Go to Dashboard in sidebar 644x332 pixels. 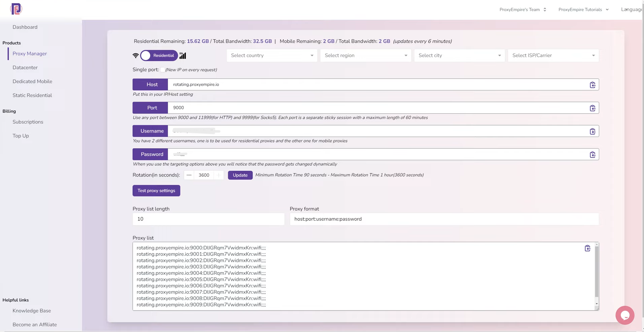25,27
